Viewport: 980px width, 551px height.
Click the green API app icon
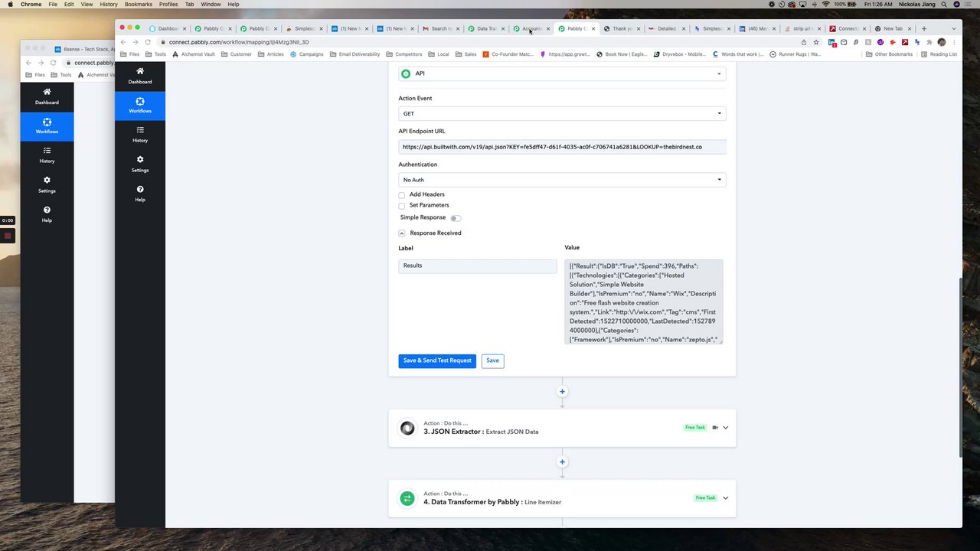click(x=406, y=73)
